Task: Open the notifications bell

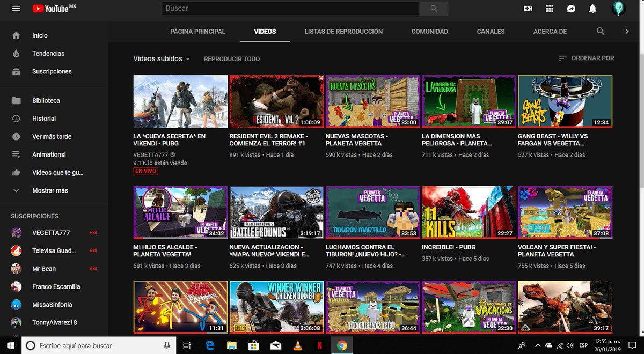Action: coord(593,9)
